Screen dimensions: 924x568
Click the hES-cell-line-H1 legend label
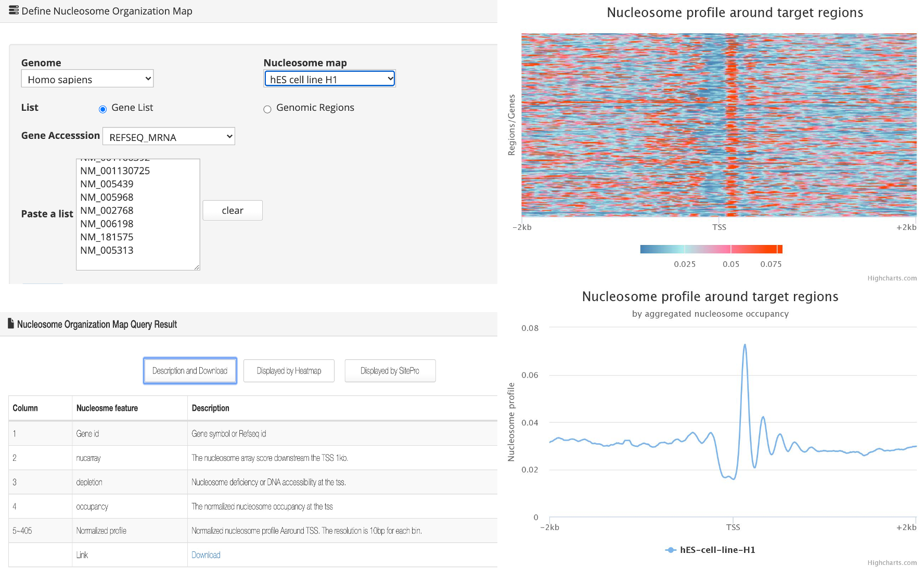coord(717,550)
